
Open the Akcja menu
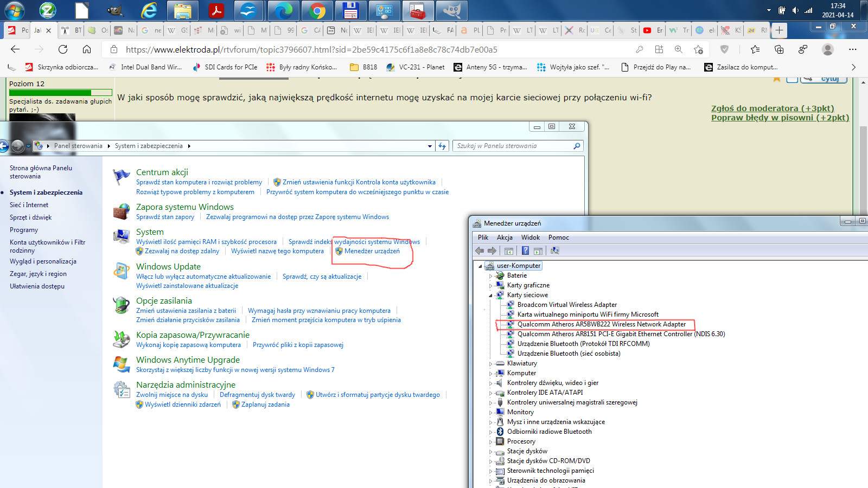[x=505, y=237]
